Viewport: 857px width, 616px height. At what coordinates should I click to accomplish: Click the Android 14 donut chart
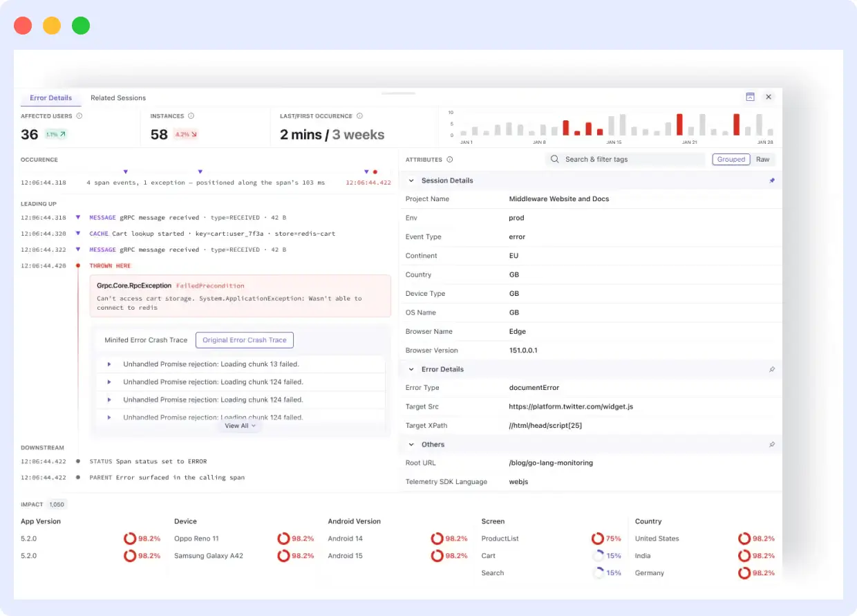(x=437, y=539)
